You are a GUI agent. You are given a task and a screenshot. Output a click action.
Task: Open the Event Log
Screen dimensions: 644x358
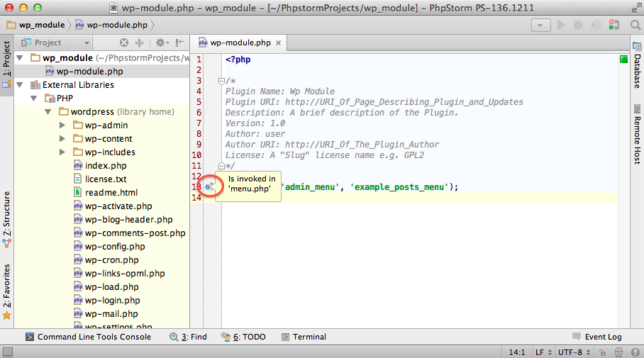(597, 337)
